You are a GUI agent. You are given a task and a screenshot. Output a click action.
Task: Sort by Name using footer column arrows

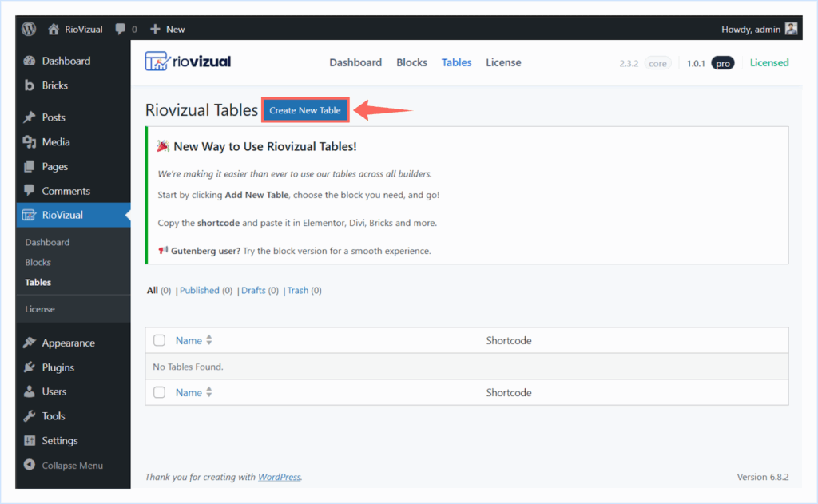209,392
